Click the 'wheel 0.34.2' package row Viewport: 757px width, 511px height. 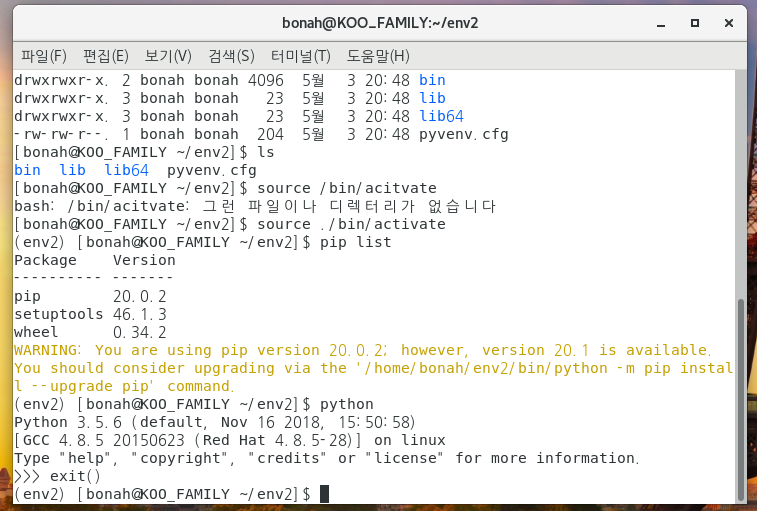90,332
